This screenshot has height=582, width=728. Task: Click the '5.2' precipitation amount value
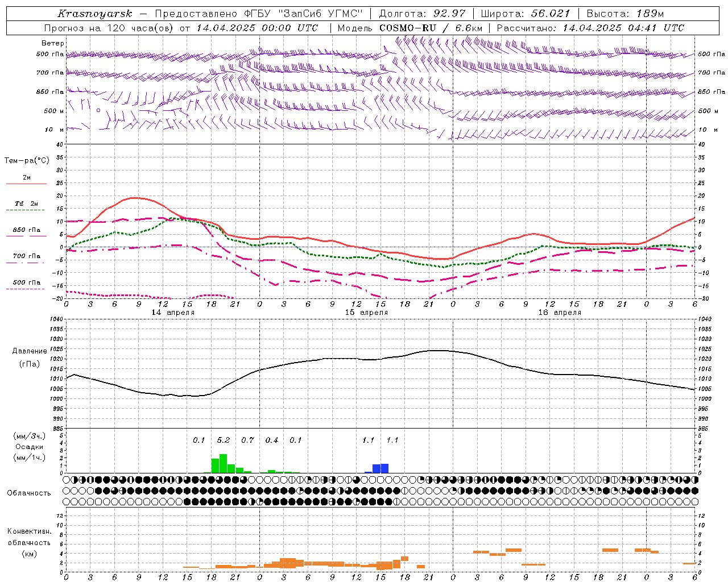coord(223,440)
